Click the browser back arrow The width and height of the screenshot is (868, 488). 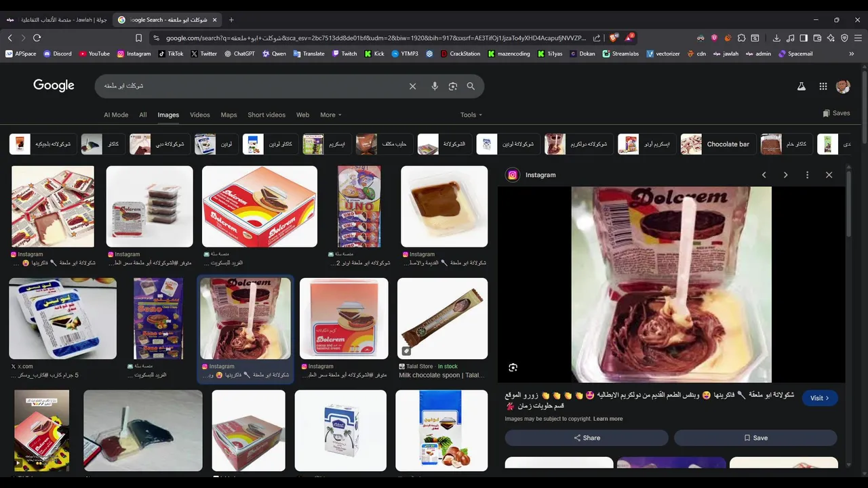click(x=9, y=38)
